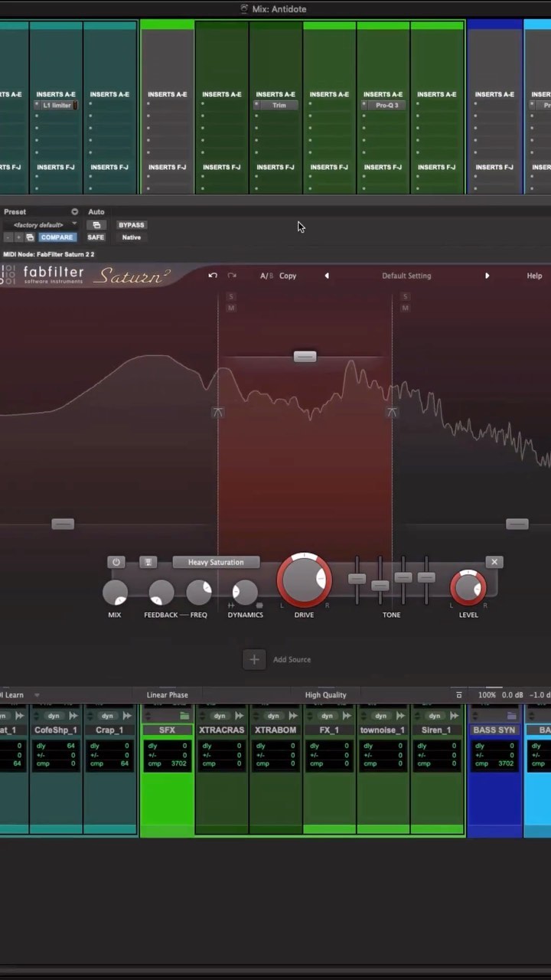Toggle the A/B comparison switch

[266, 276]
